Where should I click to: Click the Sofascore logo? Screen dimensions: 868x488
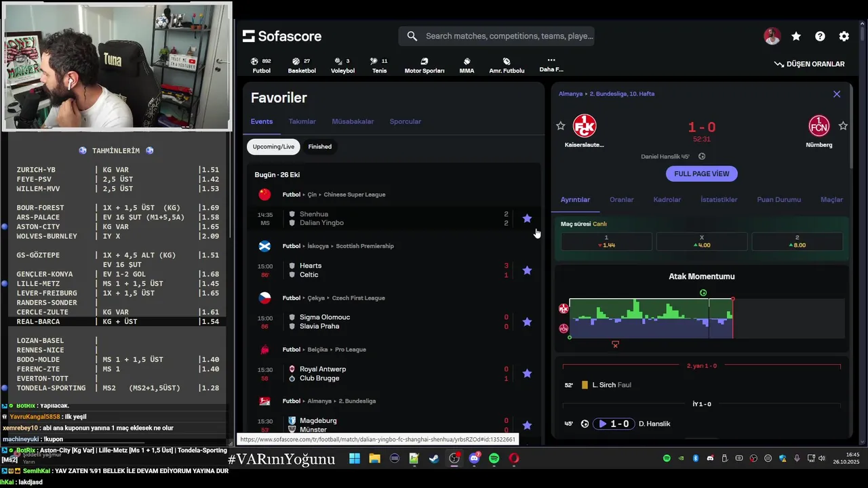(x=282, y=36)
